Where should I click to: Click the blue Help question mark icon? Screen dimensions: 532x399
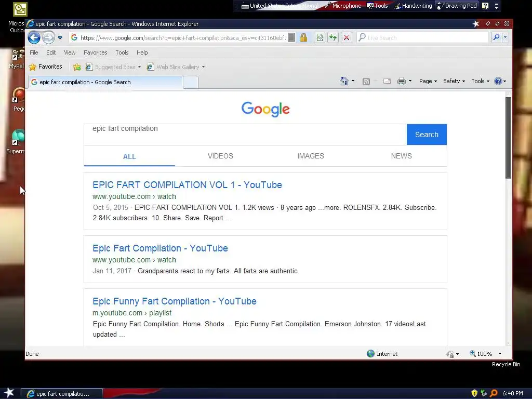(498, 81)
